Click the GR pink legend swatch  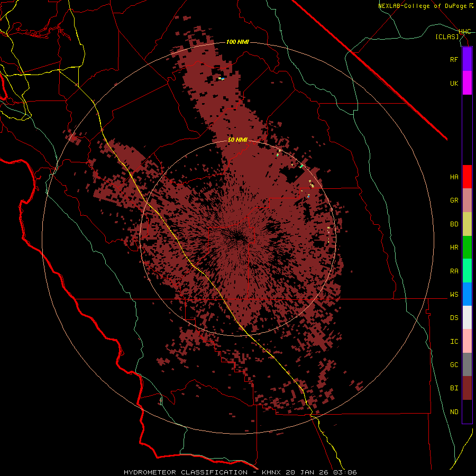coord(467,200)
